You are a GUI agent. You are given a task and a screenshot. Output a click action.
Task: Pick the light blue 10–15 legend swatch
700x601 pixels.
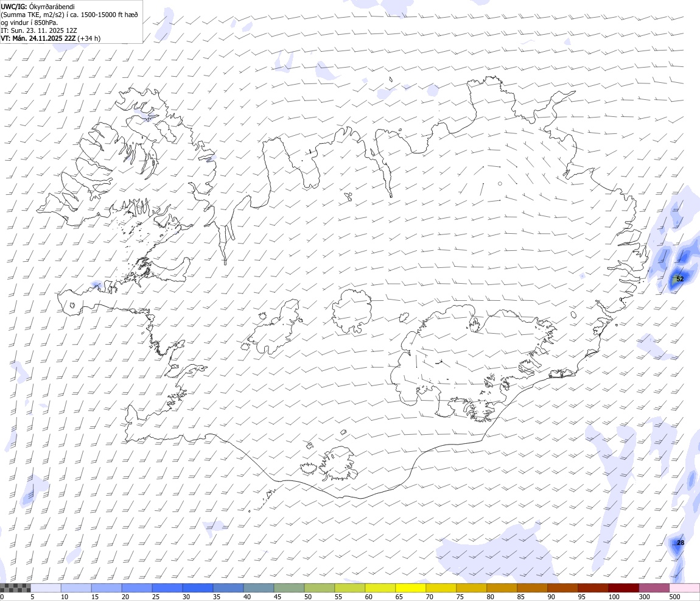point(76,588)
